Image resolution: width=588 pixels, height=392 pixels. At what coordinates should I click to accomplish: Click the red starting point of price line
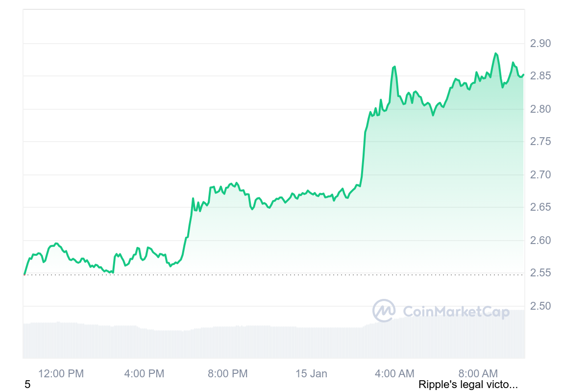point(24,274)
